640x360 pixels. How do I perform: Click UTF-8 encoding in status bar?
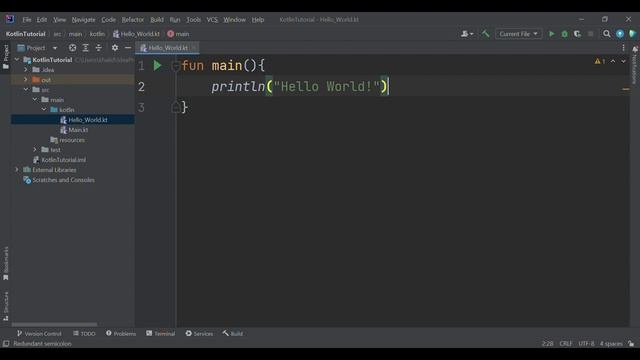click(x=586, y=344)
